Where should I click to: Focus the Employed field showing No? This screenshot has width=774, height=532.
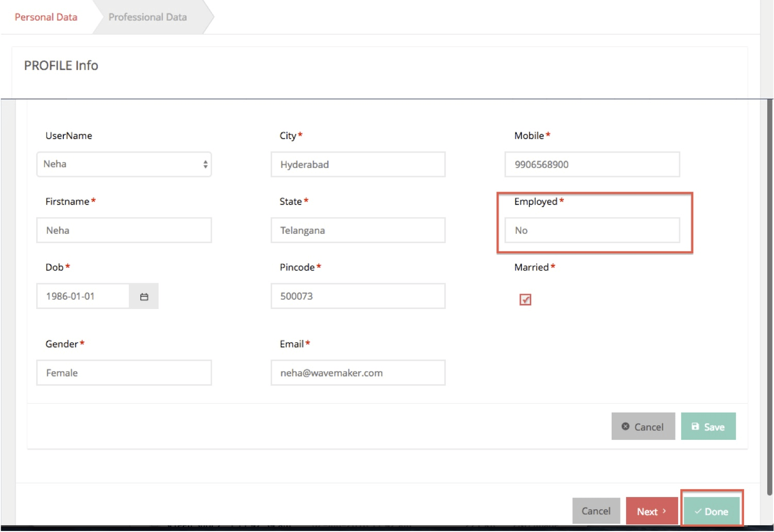(x=592, y=230)
